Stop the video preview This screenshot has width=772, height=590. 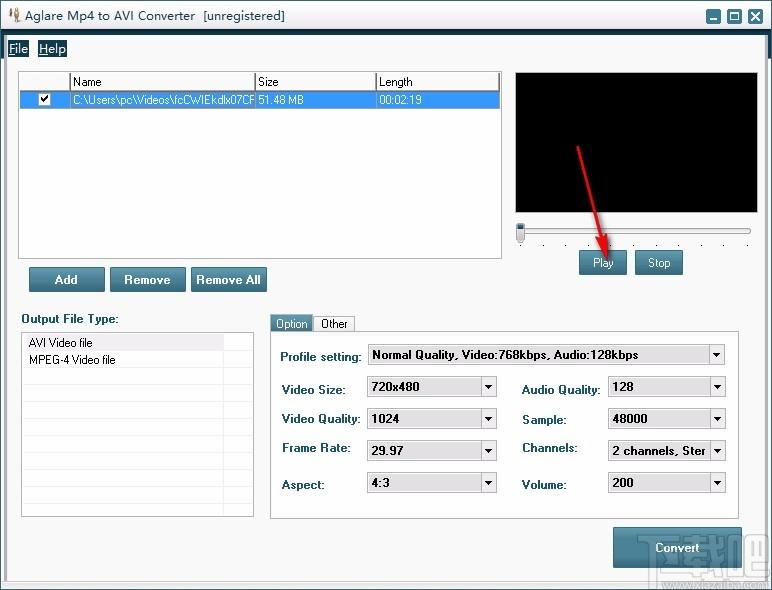point(659,262)
